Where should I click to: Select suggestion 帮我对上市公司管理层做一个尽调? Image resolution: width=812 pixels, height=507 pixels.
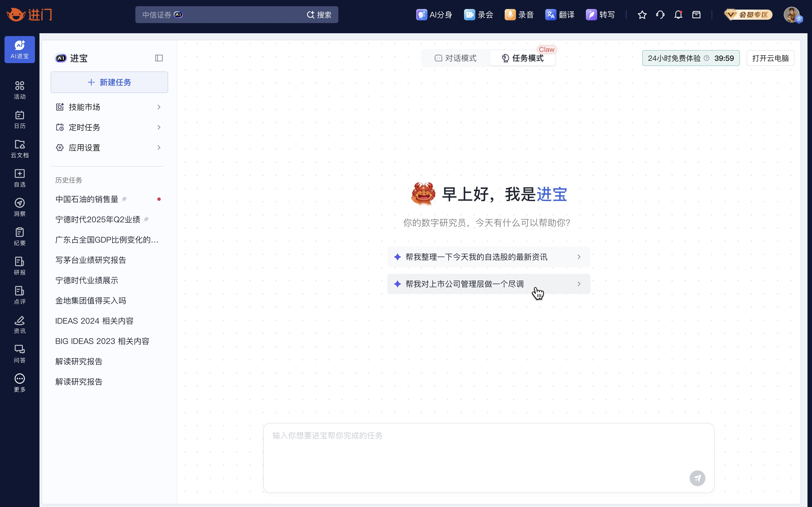click(488, 284)
